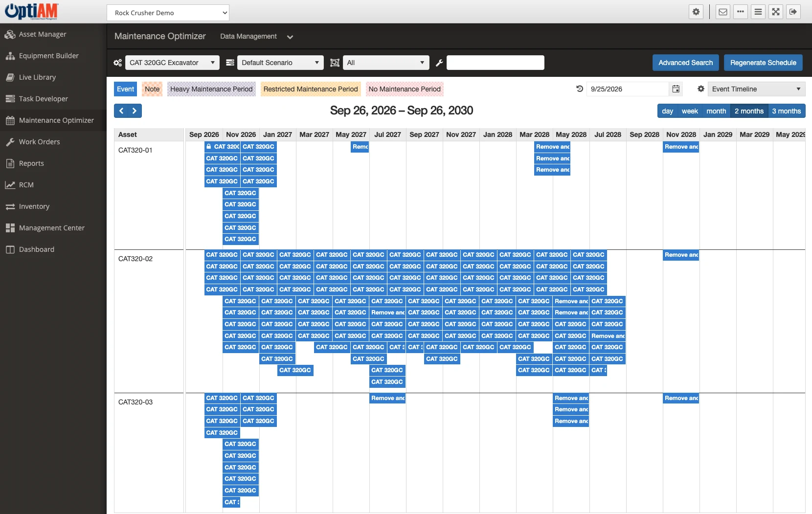This screenshot has height=514, width=812.
Task: Open settings gear in top header
Action: 696,12
